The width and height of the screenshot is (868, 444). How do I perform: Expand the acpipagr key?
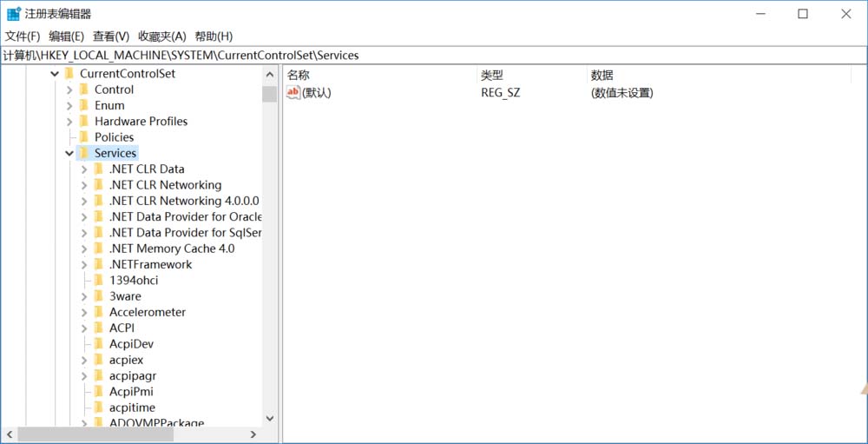[x=84, y=376]
